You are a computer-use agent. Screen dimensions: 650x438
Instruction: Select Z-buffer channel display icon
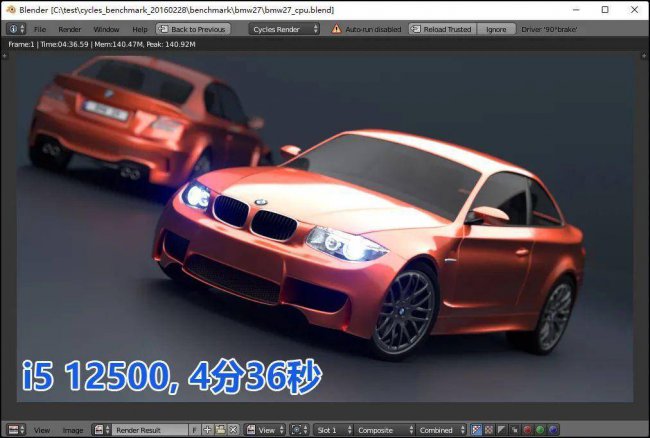tap(514, 430)
